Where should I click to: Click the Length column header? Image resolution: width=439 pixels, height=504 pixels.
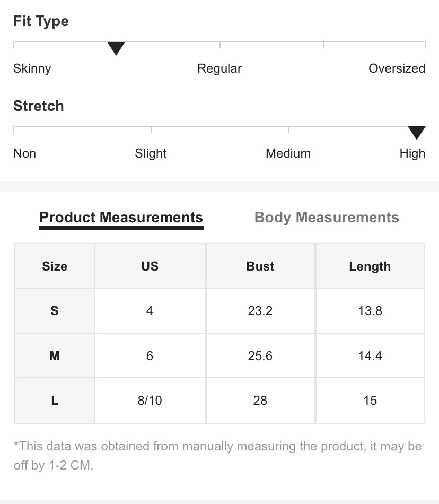tap(370, 266)
